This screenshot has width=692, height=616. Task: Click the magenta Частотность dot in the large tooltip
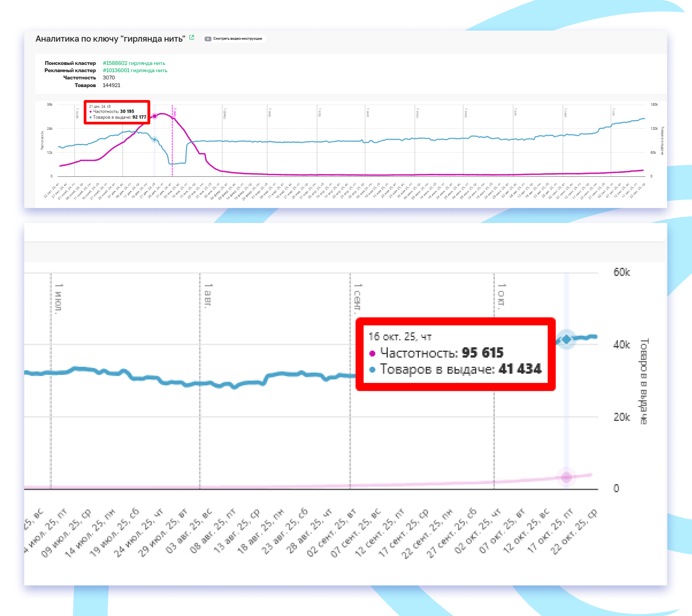tap(372, 354)
